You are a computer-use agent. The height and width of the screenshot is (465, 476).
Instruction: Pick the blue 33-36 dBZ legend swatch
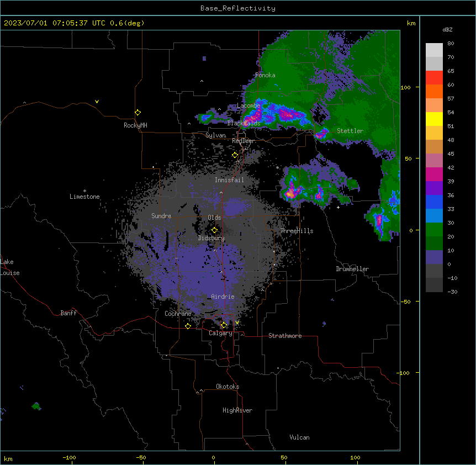tap(434, 202)
